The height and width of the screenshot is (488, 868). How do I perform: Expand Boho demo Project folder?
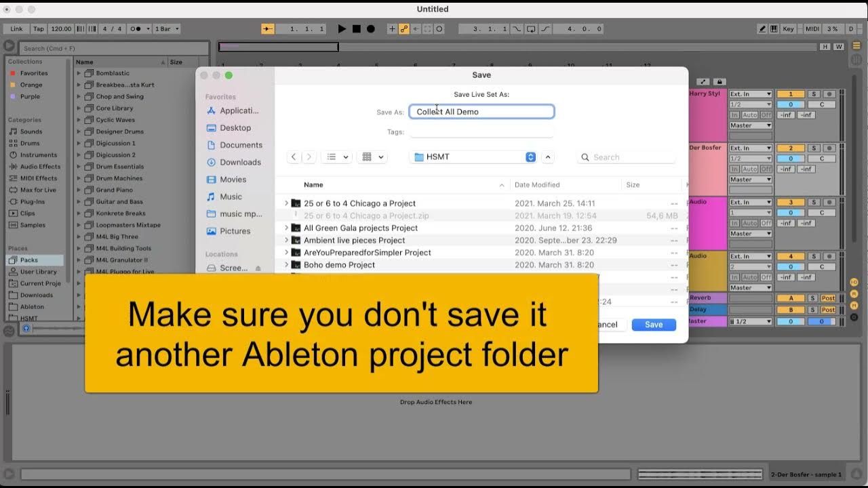click(286, 265)
